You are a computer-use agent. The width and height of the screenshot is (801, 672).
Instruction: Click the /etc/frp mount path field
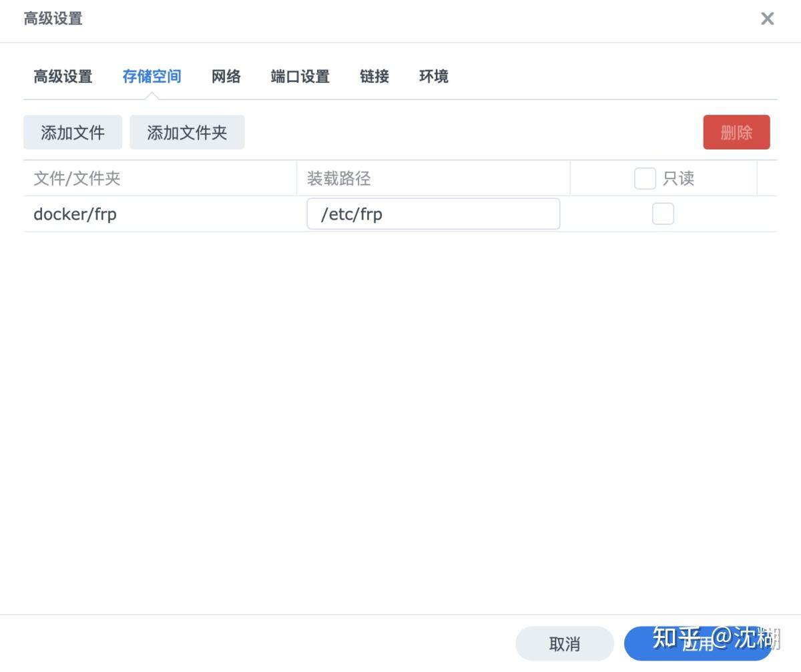[433, 214]
